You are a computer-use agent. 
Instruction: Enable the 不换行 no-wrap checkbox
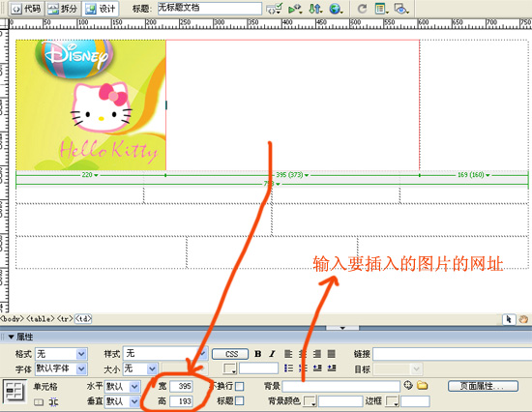240,386
